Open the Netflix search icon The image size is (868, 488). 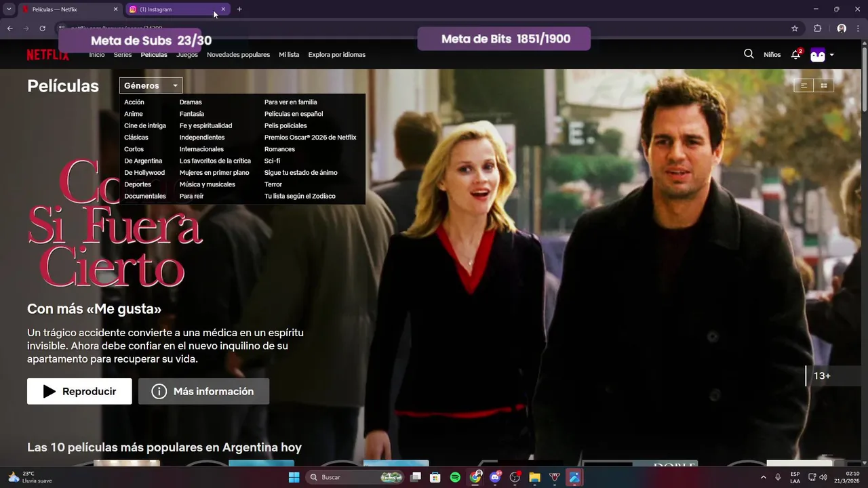click(x=749, y=54)
